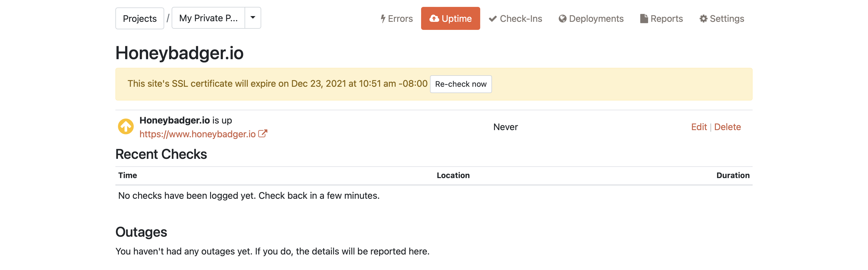Open the Projects page

[x=139, y=18]
